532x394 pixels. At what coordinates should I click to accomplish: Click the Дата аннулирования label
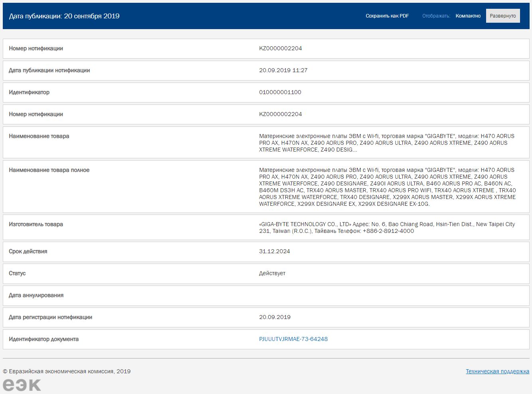[x=36, y=295]
